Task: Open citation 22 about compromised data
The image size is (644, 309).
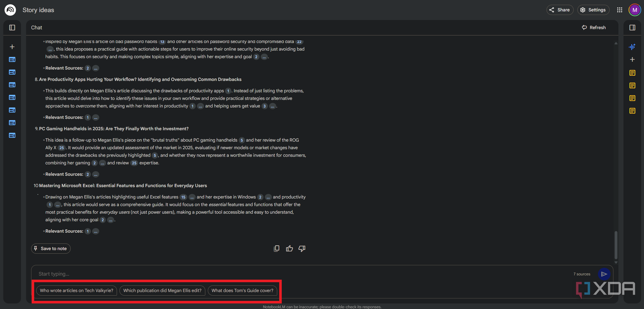Action: coord(299,42)
